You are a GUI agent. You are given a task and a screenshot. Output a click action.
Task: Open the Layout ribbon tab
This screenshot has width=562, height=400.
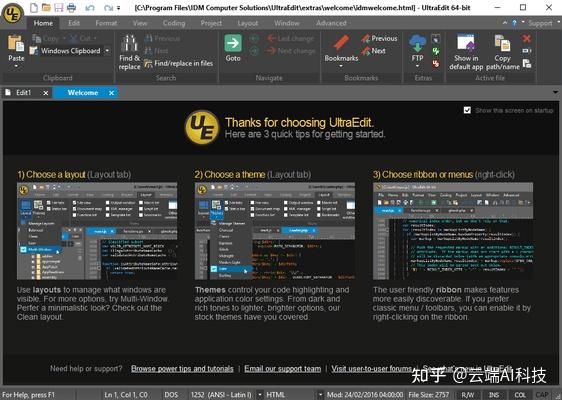click(248, 23)
